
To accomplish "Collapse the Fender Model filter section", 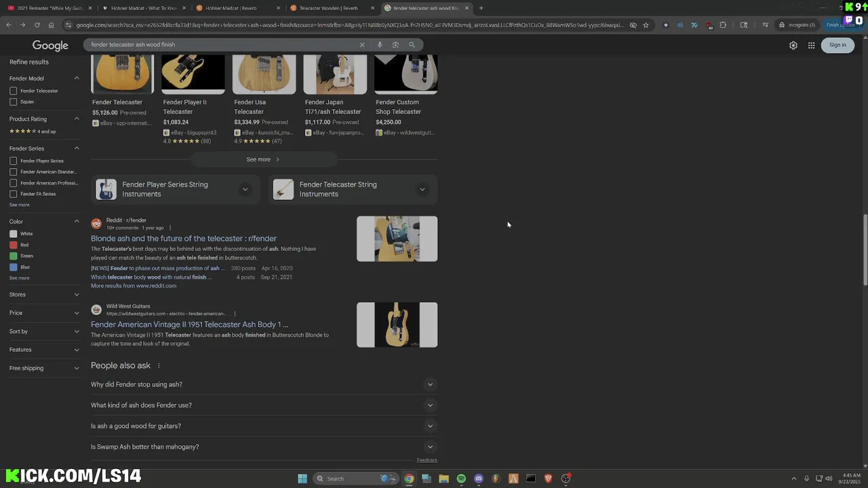I will (77, 79).
